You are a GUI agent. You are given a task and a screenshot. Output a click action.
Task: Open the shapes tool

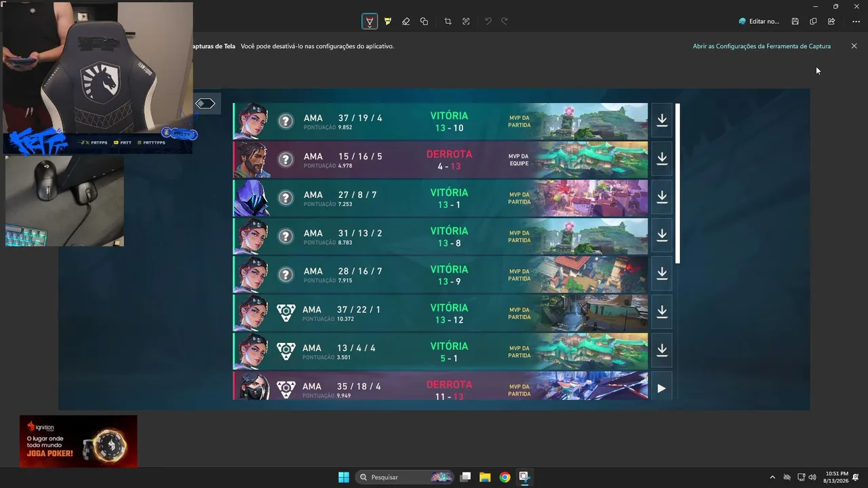point(424,22)
